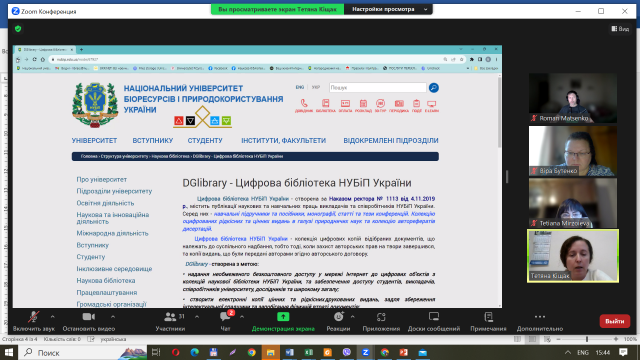
Task: Open Реакции reactions
Action: point(338,321)
